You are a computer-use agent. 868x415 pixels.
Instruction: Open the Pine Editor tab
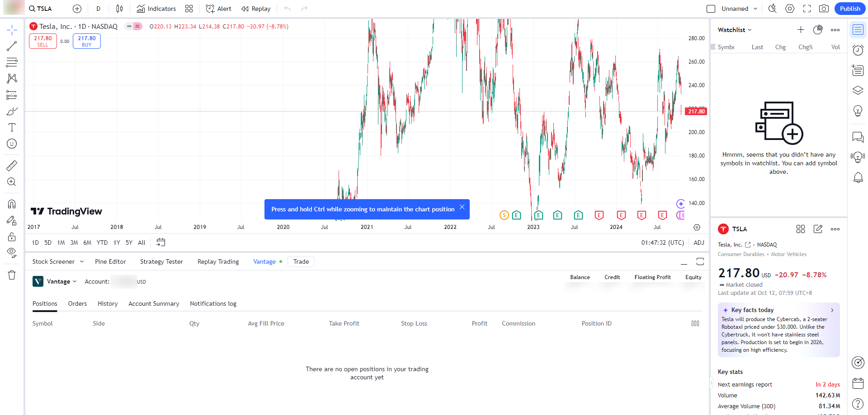pyautogui.click(x=110, y=261)
